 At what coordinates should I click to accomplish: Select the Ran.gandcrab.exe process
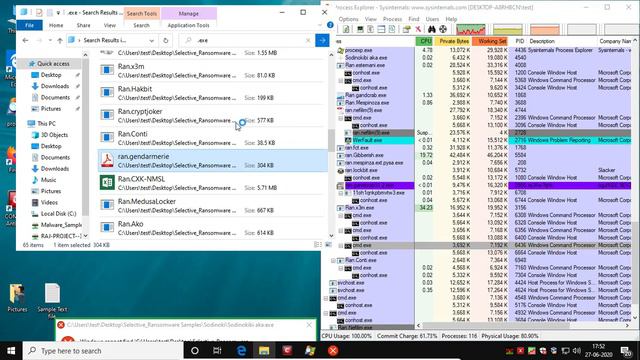click(483, 95)
